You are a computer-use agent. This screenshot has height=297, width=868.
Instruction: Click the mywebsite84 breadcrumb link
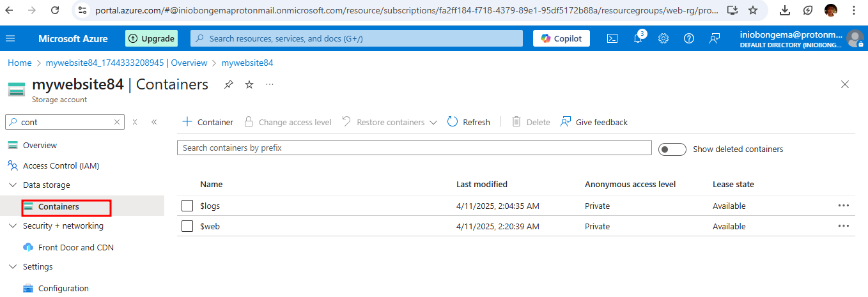click(x=247, y=63)
